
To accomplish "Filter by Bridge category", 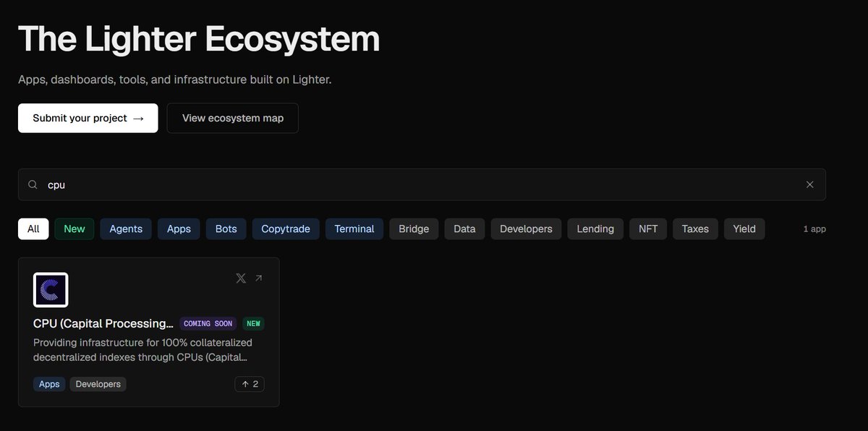I will [414, 229].
